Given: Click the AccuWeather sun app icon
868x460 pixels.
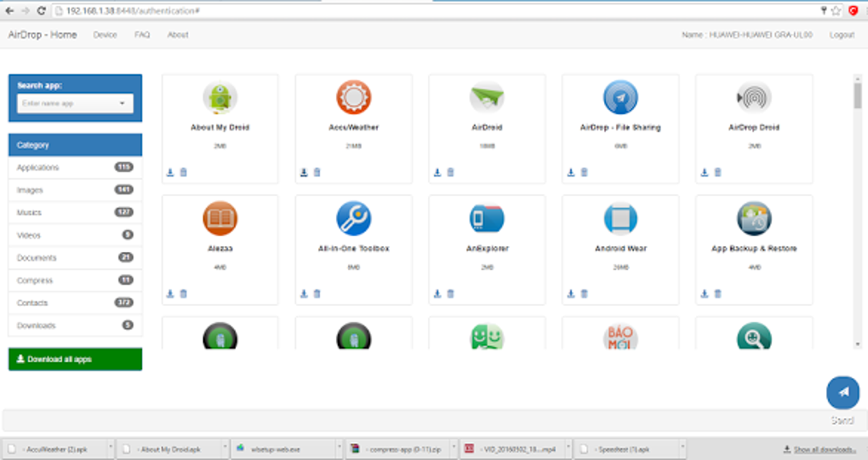Looking at the screenshot, I should point(354,98).
